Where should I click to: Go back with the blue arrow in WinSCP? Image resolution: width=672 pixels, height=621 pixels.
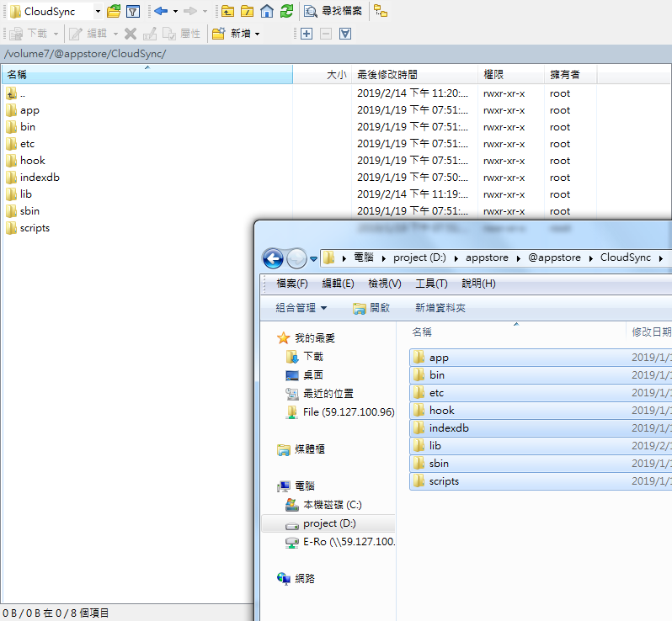[161, 11]
